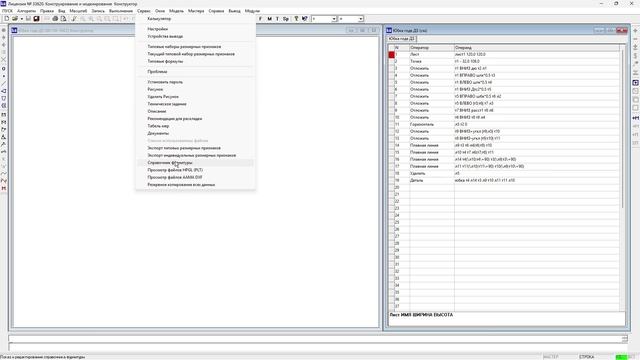This screenshot has width=640, height=360.
Task: Click the M toolbar button
Action: (269, 19)
